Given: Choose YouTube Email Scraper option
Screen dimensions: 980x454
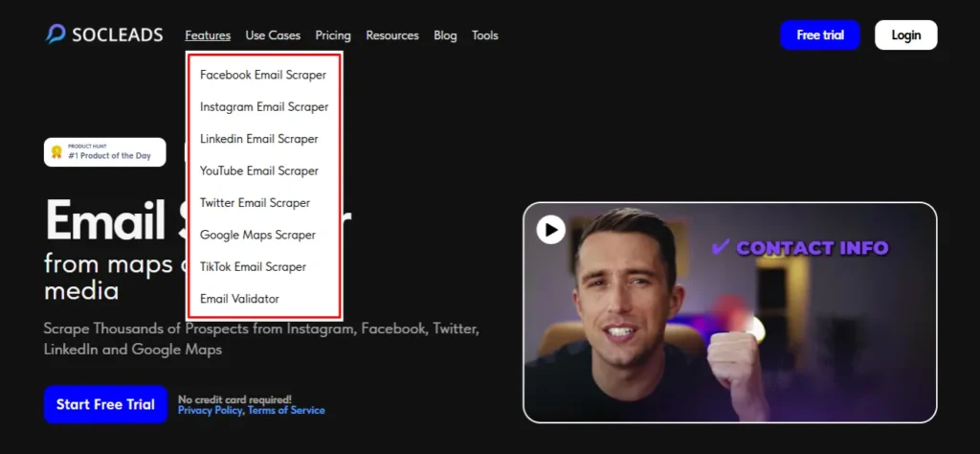Looking at the screenshot, I should pyautogui.click(x=258, y=170).
